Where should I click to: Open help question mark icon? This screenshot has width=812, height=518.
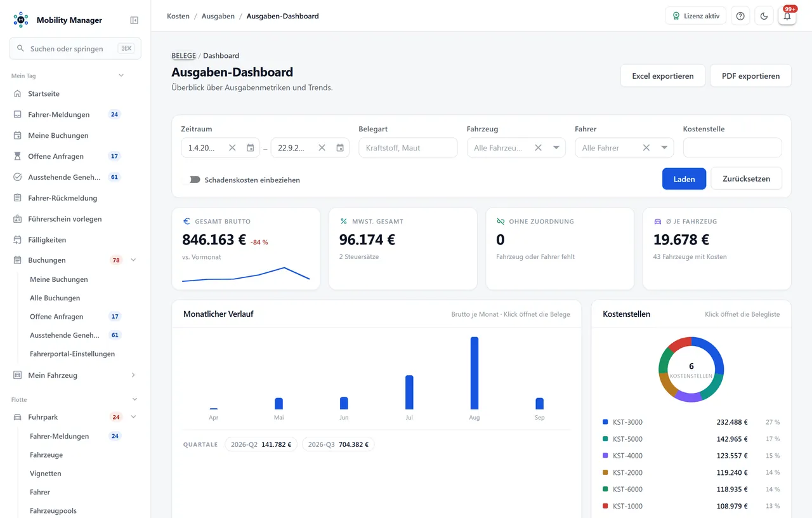(740, 16)
